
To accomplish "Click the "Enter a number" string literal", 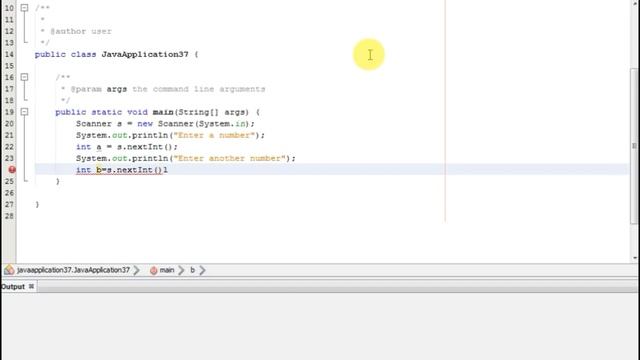I will (x=215, y=135).
